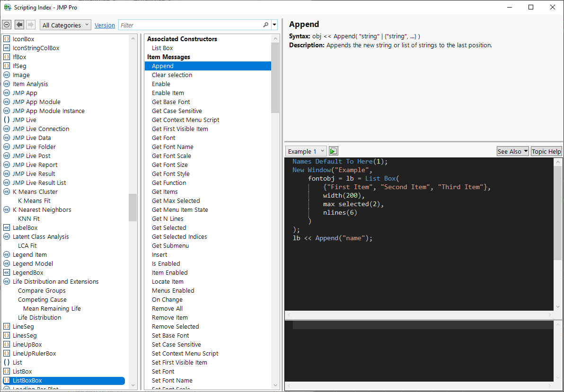564x392 pixels.
Task: Click the Topic Help button
Action: [x=546, y=151]
